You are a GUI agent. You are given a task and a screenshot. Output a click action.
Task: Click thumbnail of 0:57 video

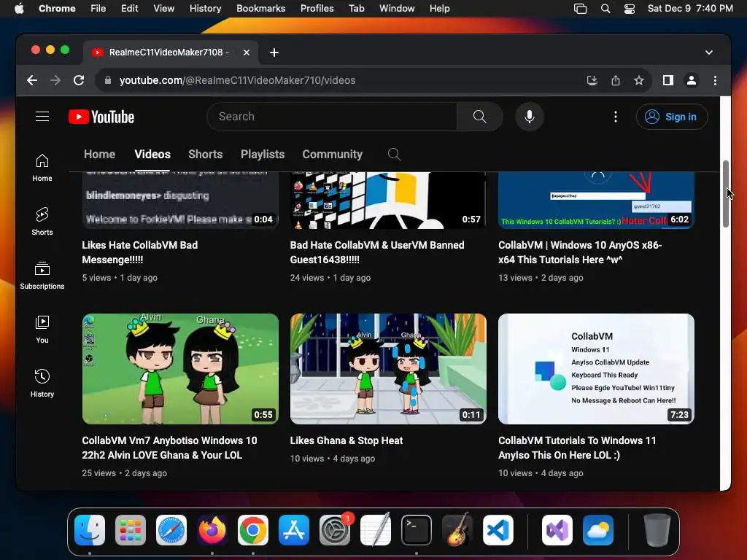(x=388, y=201)
